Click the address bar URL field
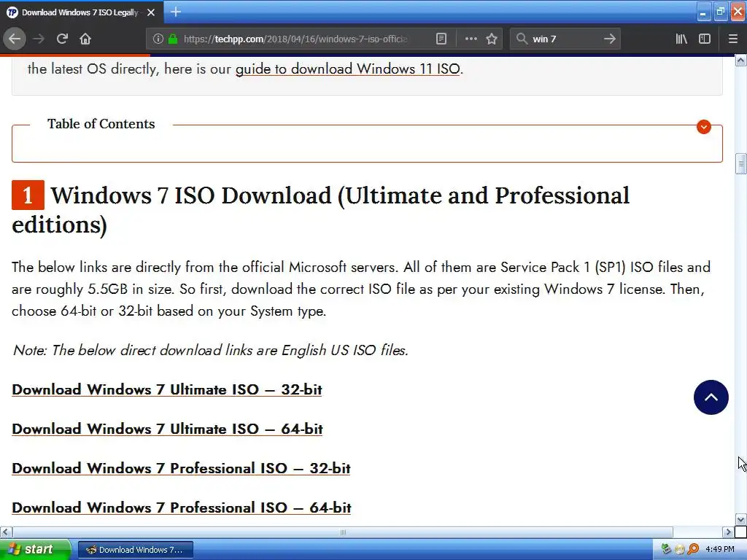The height and width of the screenshot is (560, 747). click(x=295, y=39)
